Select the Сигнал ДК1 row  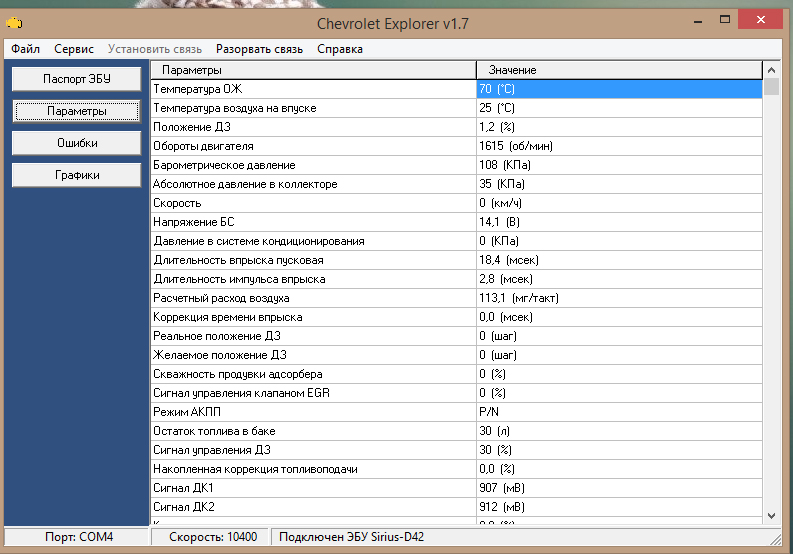tap(457, 488)
